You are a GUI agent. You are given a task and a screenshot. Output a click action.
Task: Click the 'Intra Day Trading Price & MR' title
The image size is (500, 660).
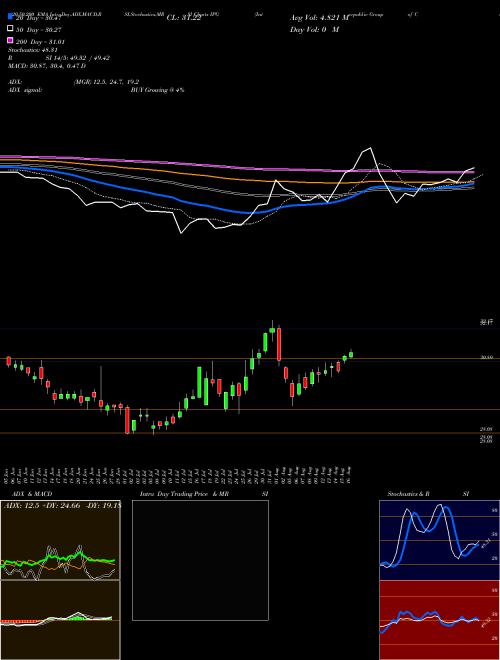[x=184, y=494]
